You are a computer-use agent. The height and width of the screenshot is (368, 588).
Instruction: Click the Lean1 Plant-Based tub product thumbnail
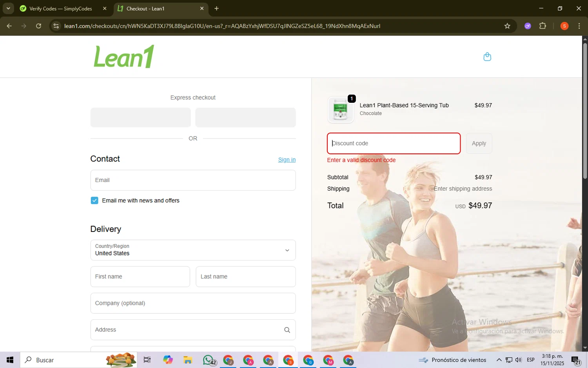point(340,109)
